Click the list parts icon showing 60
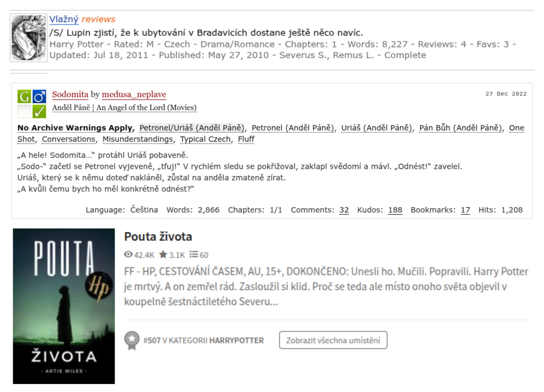Screen dimensions: 544x392 [193, 254]
